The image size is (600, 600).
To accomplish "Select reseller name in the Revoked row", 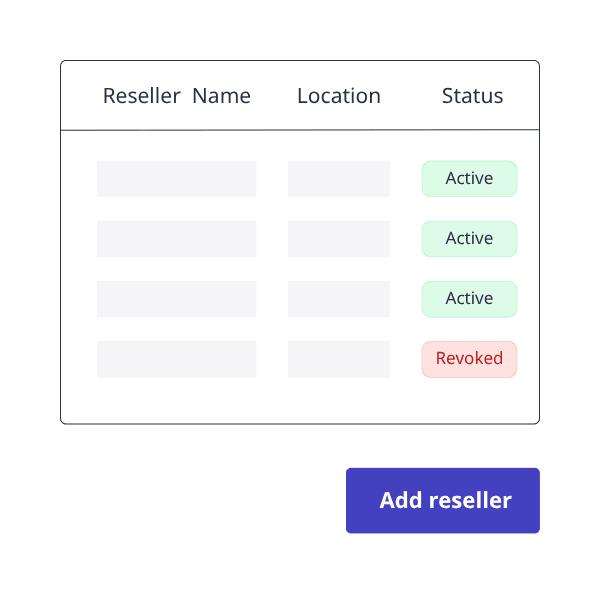I will pos(176,359).
